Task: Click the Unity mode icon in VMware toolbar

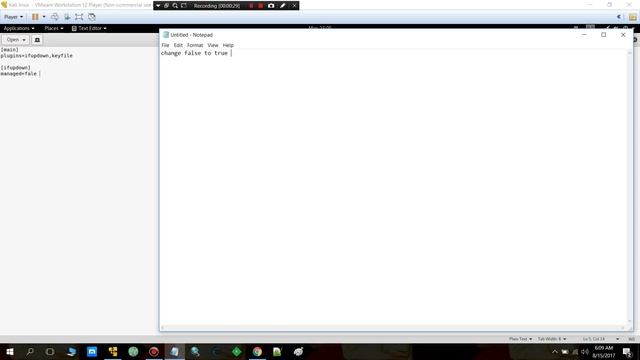Action: click(x=92, y=17)
